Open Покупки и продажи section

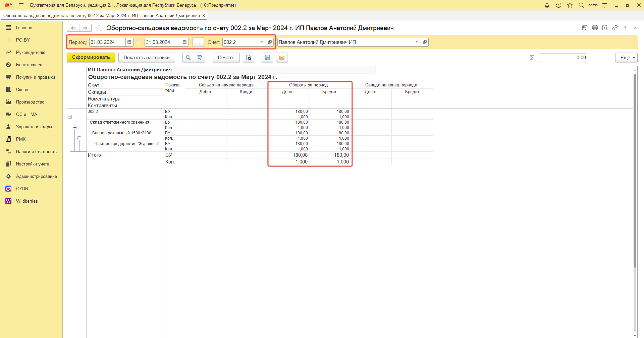pyautogui.click(x=35, y=77)
